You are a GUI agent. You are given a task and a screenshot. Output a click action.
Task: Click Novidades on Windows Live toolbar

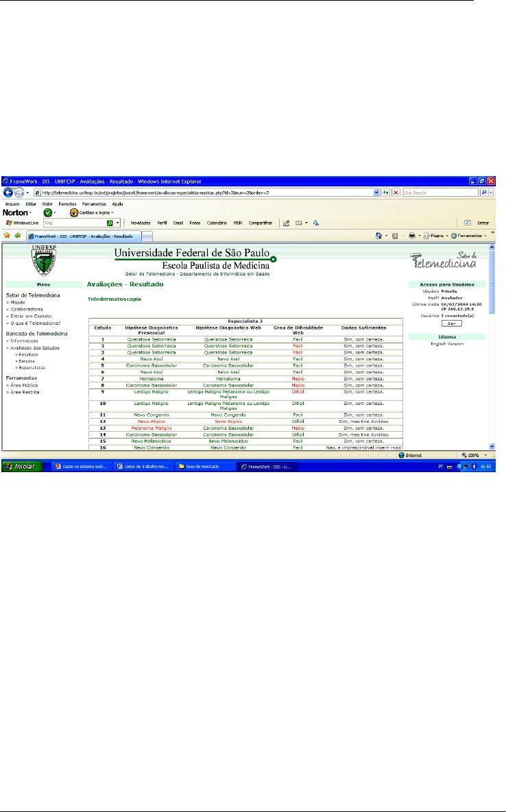141,223
